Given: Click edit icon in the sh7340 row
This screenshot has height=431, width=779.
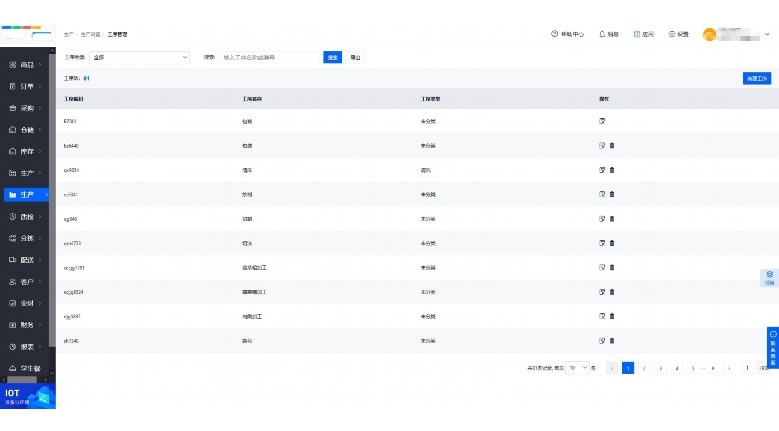Looking at the screenshot, I should [602, 341].
